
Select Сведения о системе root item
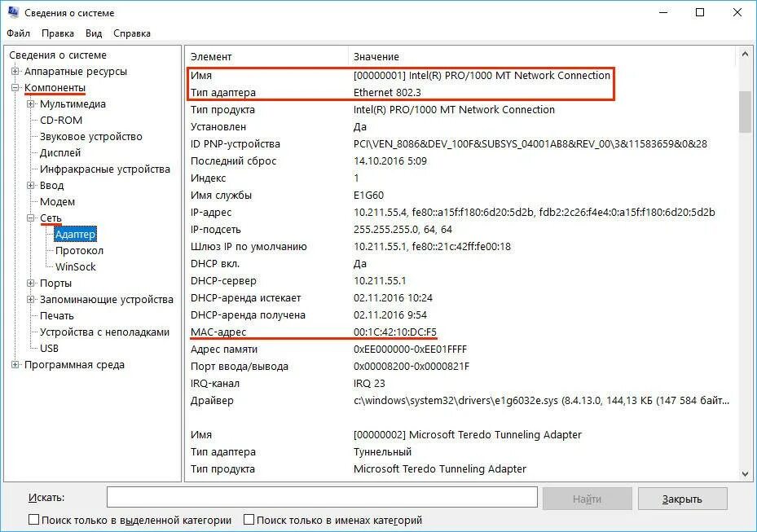point(58,55)
